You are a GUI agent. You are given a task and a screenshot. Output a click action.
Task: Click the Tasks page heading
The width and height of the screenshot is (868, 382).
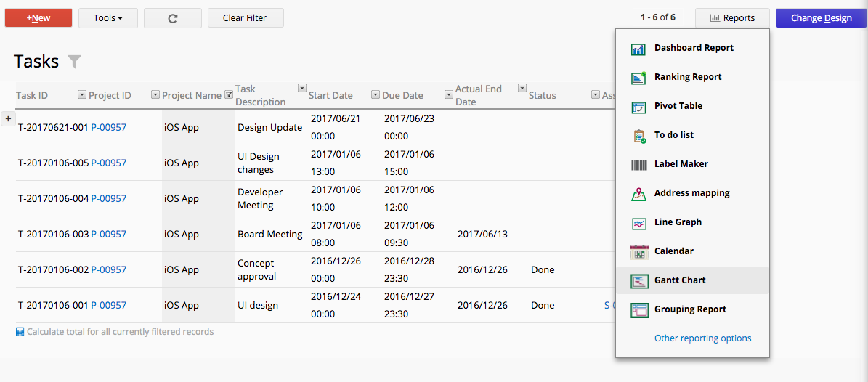(36, 62)
